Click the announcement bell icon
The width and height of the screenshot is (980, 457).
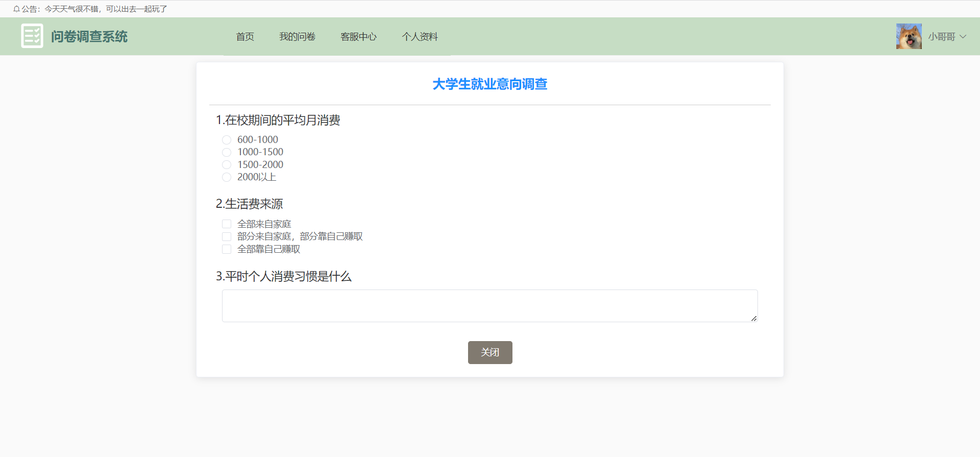pyautogui.click(x=16, y=9)
